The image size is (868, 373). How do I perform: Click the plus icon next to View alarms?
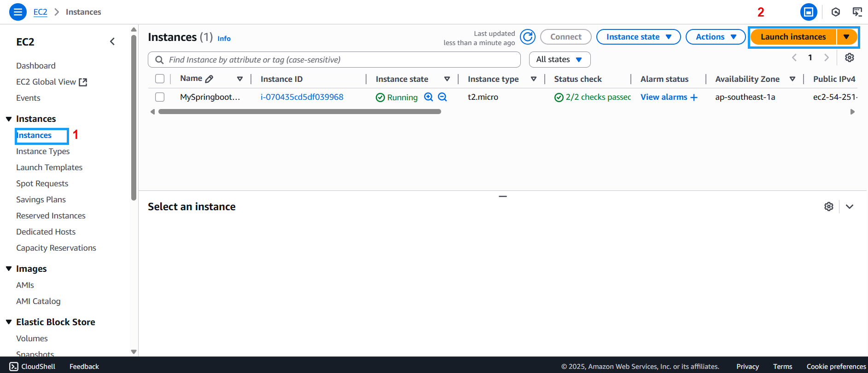(x=694, y=97)
